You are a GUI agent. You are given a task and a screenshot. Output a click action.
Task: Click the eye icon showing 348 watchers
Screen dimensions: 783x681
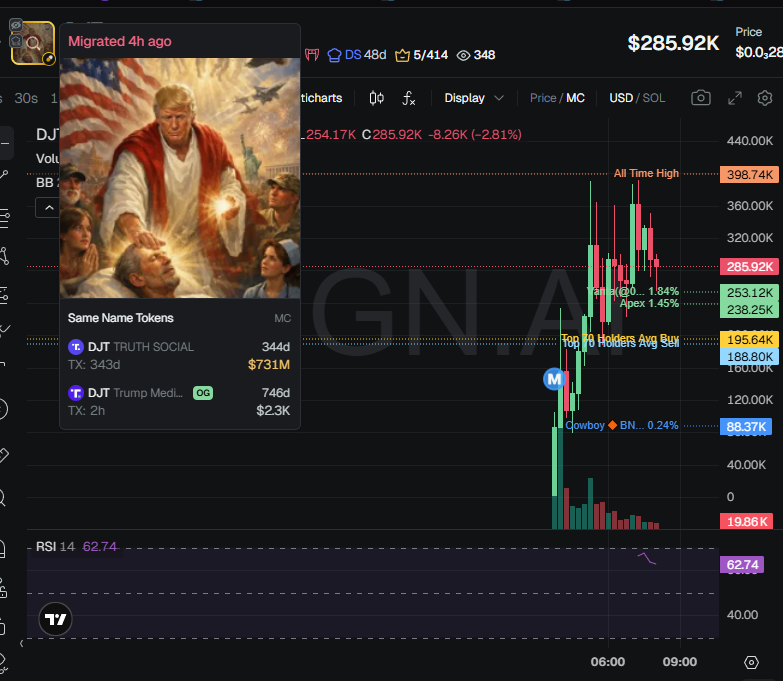[476, 55]
